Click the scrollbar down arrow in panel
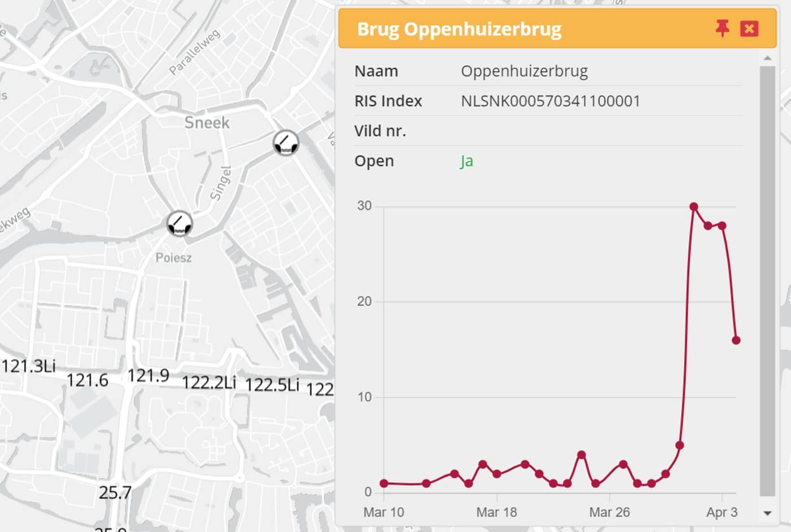Viewport: 791px width, 532px height. 767,513
